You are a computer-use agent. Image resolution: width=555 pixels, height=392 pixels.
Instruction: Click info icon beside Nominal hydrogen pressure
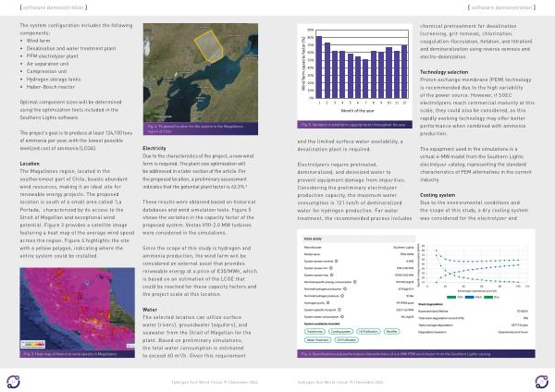pyautogui.click(x=342, y=296)
